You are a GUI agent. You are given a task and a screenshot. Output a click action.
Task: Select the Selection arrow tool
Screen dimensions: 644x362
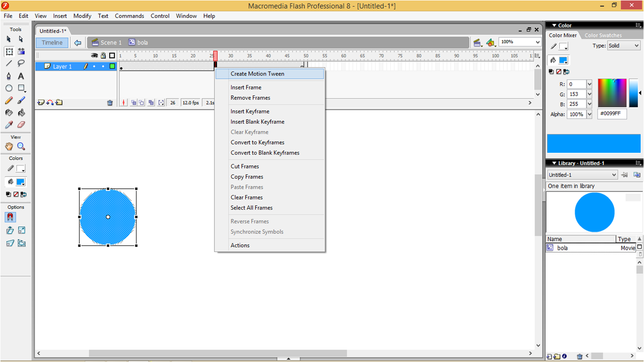pyautogui.click(x=9, y=39)
